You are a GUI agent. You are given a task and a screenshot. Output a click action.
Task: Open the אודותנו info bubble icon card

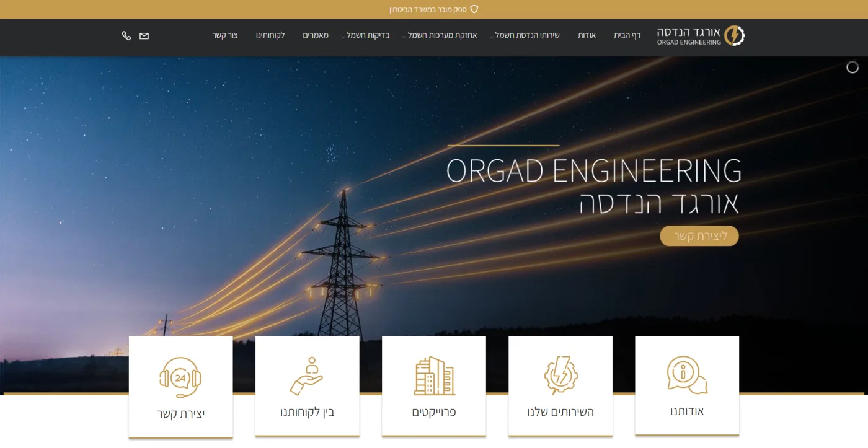[x=687, y=376]
